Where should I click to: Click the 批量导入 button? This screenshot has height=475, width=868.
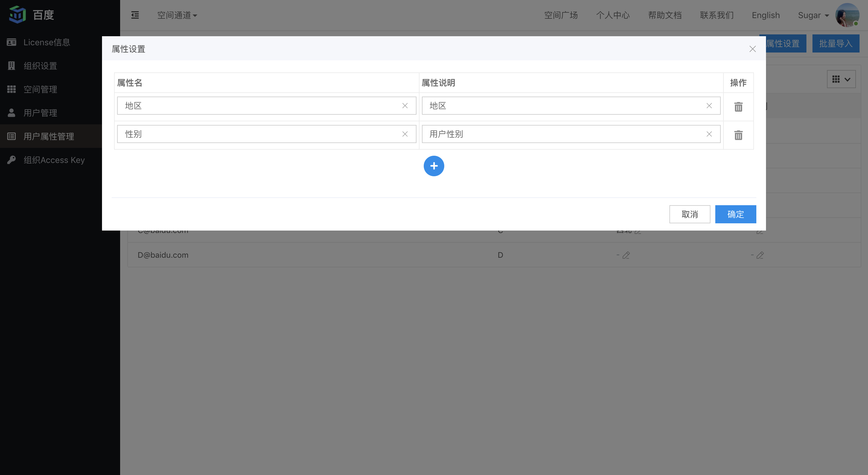tap(836, 43)
